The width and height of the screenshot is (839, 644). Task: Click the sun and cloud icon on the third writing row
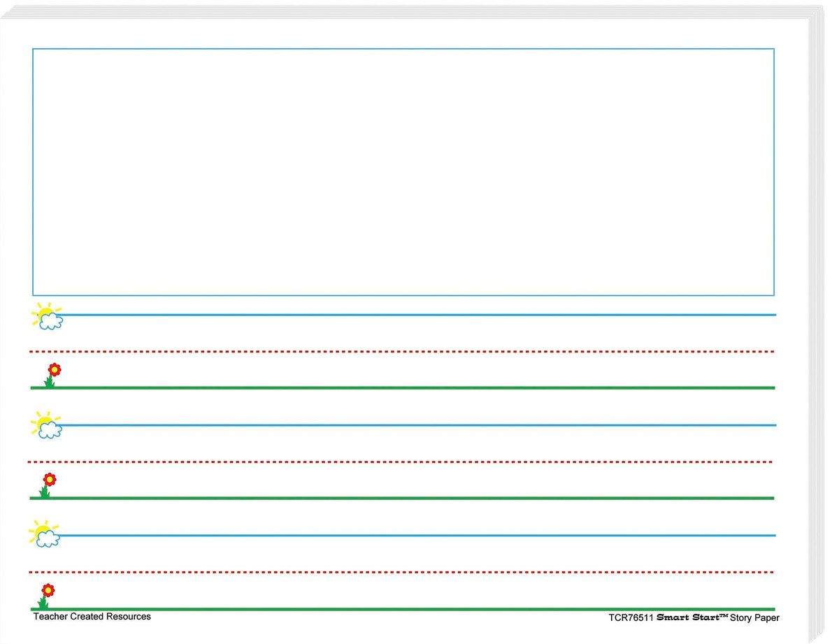(45, 535)
